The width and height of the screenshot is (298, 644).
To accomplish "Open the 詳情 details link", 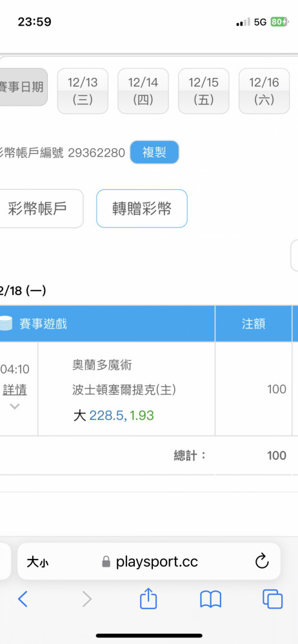I will coord(15,390).
